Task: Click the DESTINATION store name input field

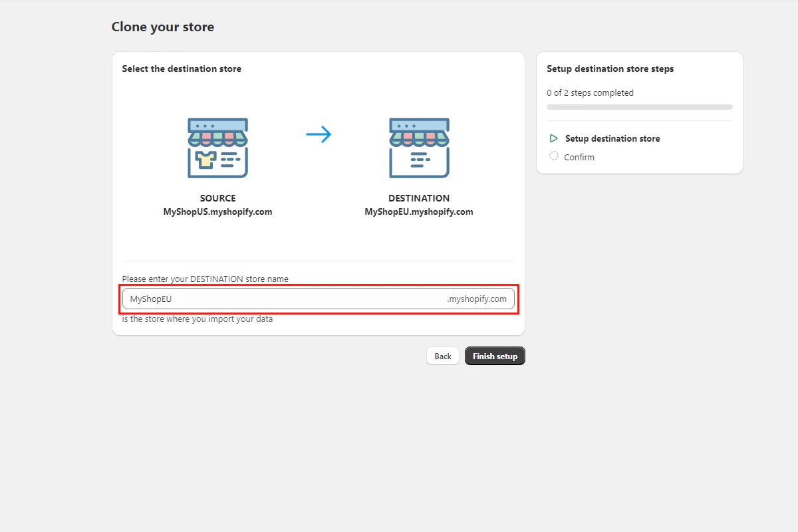Action: tap(319, 299)
